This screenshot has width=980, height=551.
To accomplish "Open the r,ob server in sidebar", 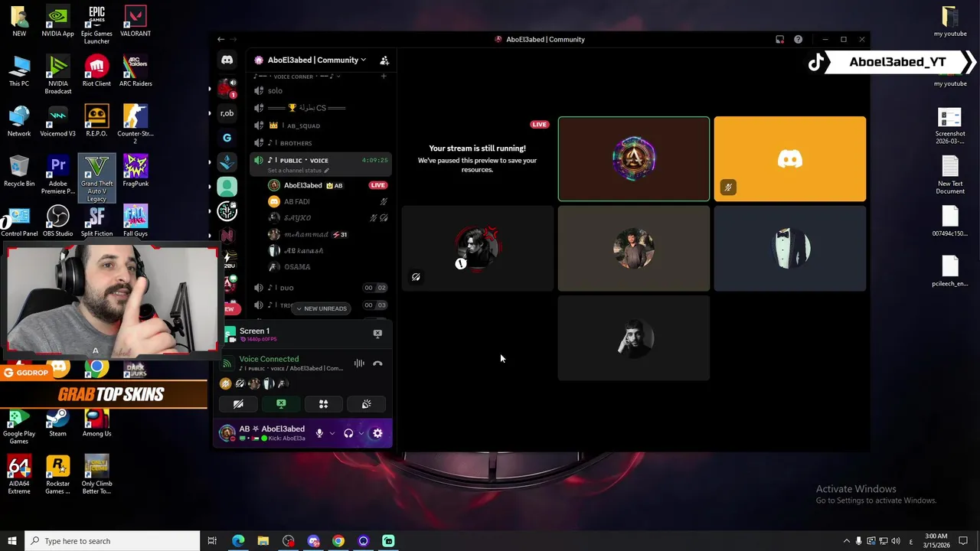I will (x=227, y=113).
